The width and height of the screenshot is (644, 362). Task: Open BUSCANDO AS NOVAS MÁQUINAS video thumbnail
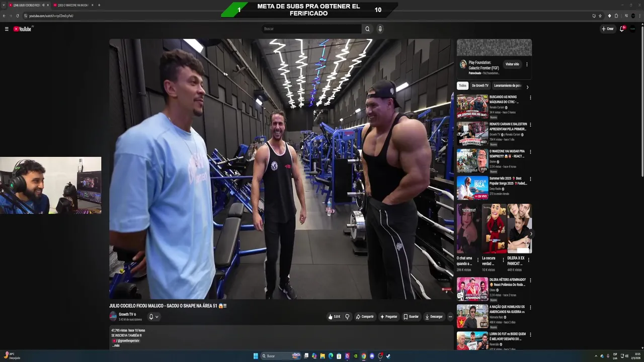(472, 107)
